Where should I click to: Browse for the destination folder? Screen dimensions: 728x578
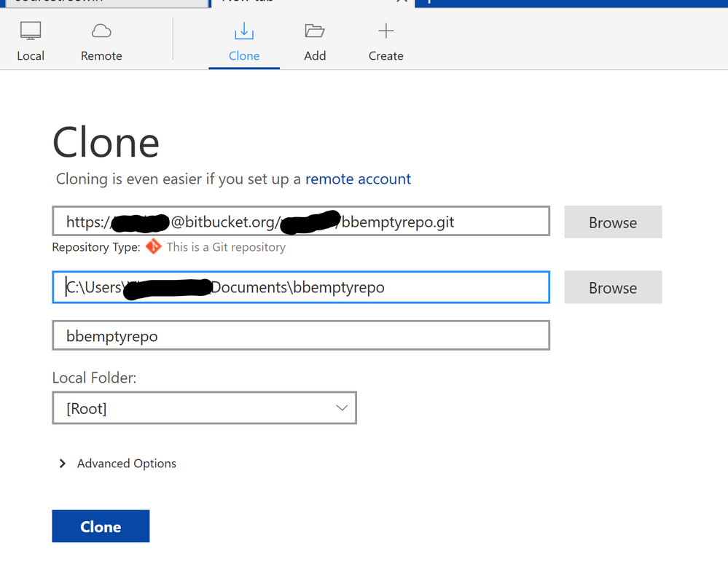pyautogui.click(x=613, y=287)
